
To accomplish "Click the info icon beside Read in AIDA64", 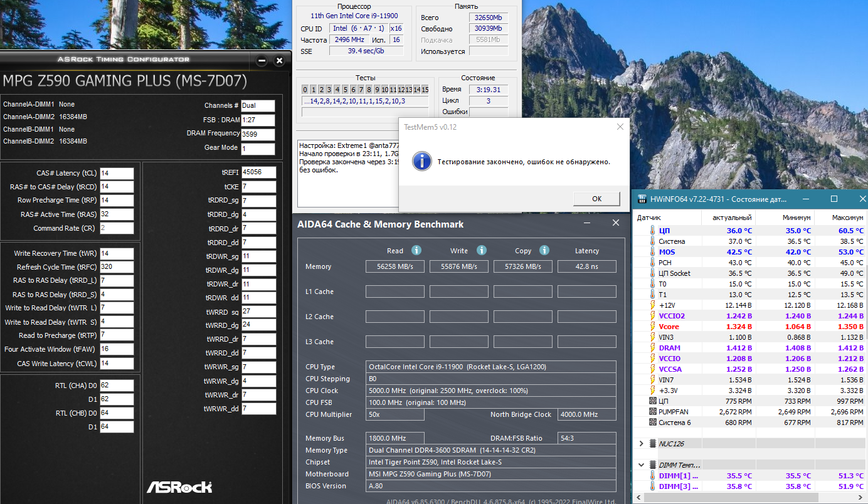I will (416, 250).
